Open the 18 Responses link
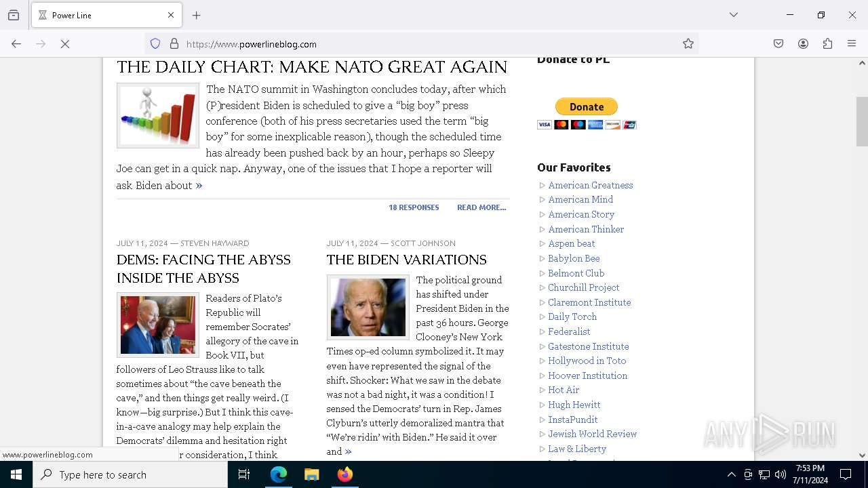The width and height of the screenshot is (868, 488). pyautogui.click(x=414, y=207)
